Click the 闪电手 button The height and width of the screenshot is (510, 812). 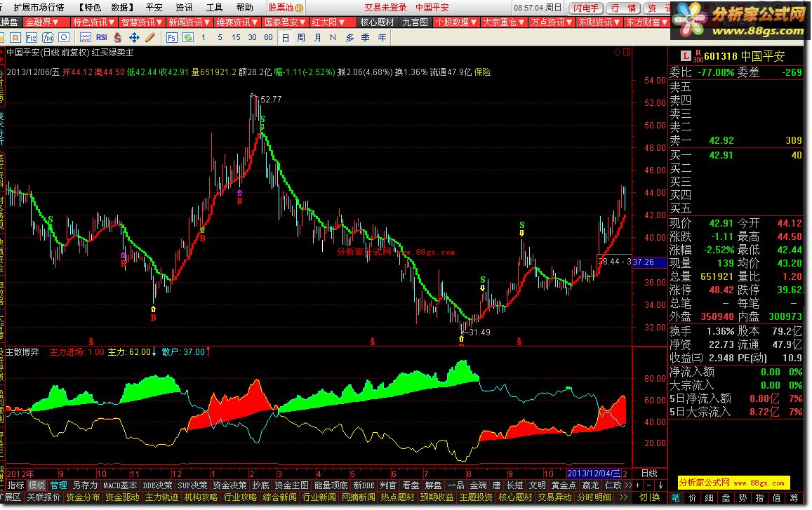(586, 8)
